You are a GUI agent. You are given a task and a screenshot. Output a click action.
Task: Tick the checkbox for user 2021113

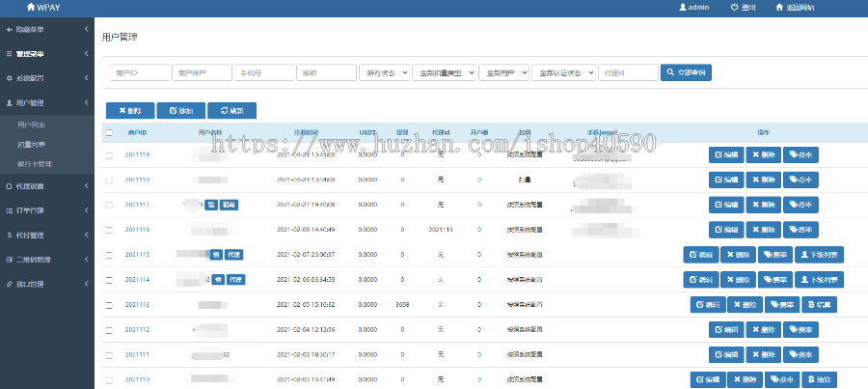coord(109,305)
